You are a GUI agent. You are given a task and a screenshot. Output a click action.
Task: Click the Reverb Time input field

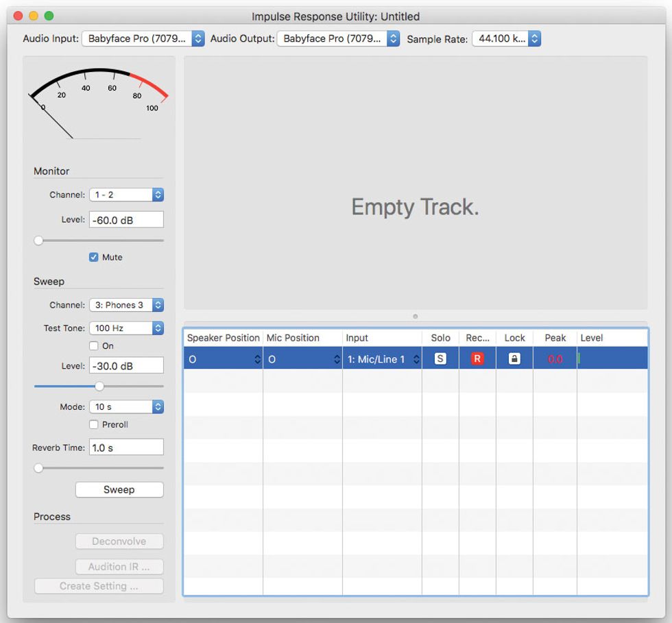[126, 448]
